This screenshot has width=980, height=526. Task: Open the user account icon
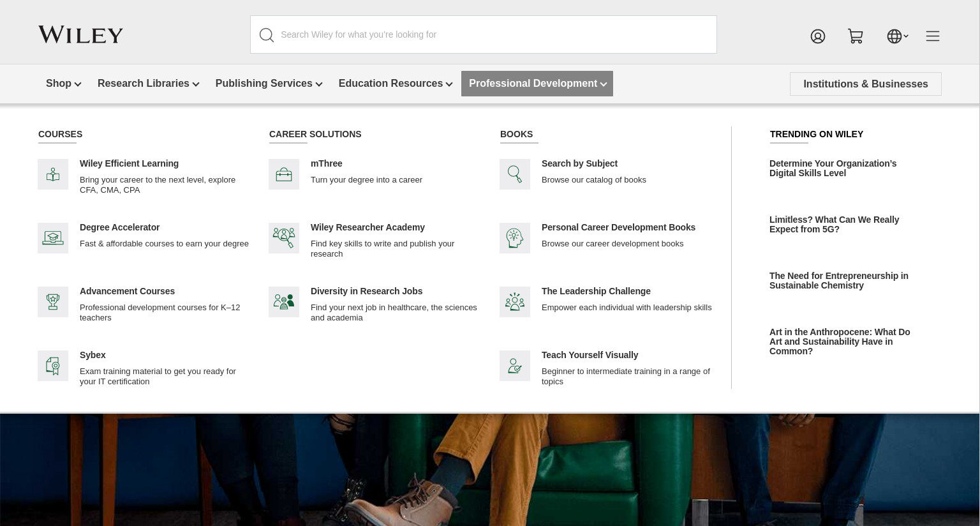818,36
